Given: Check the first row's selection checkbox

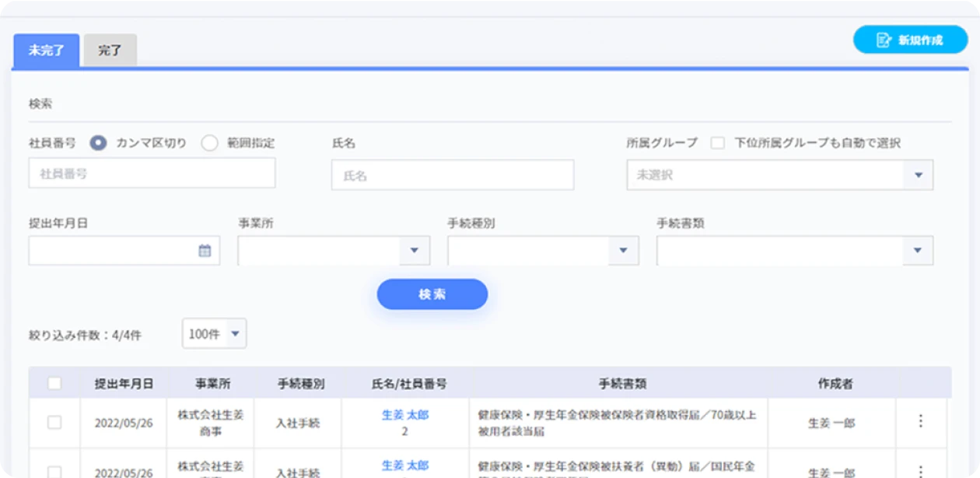Looking at the screenshot, I should pos(54,422).
